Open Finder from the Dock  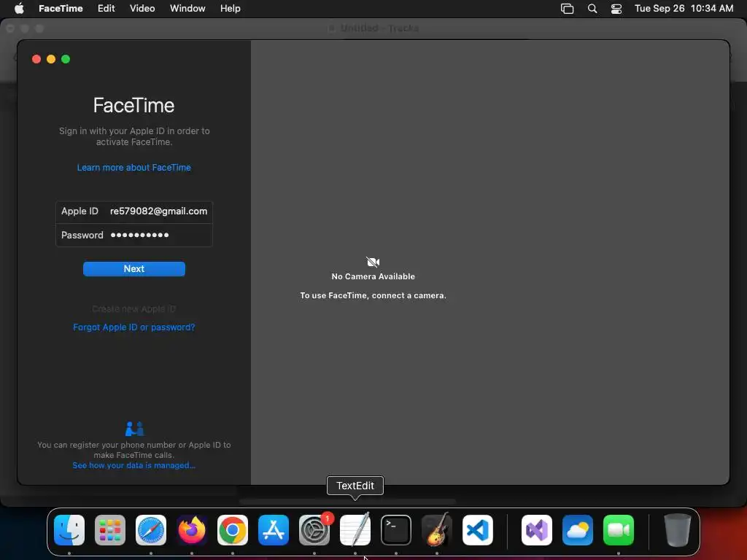click(x=69, y=530)
